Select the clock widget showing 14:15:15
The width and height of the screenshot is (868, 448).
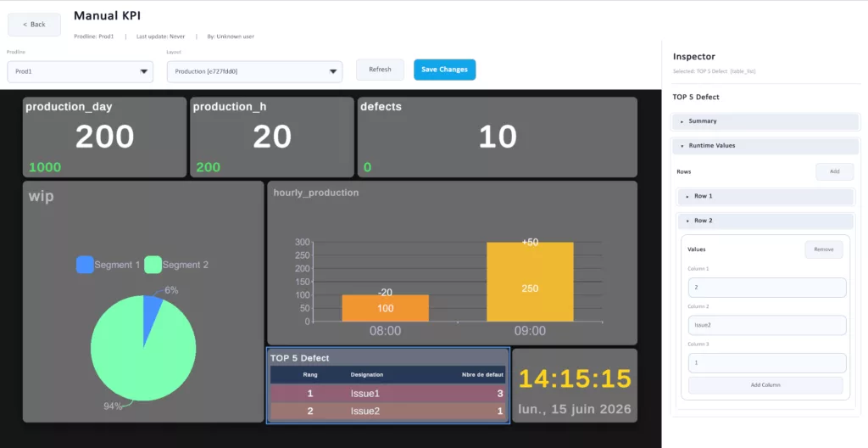[x=575, y=385]
